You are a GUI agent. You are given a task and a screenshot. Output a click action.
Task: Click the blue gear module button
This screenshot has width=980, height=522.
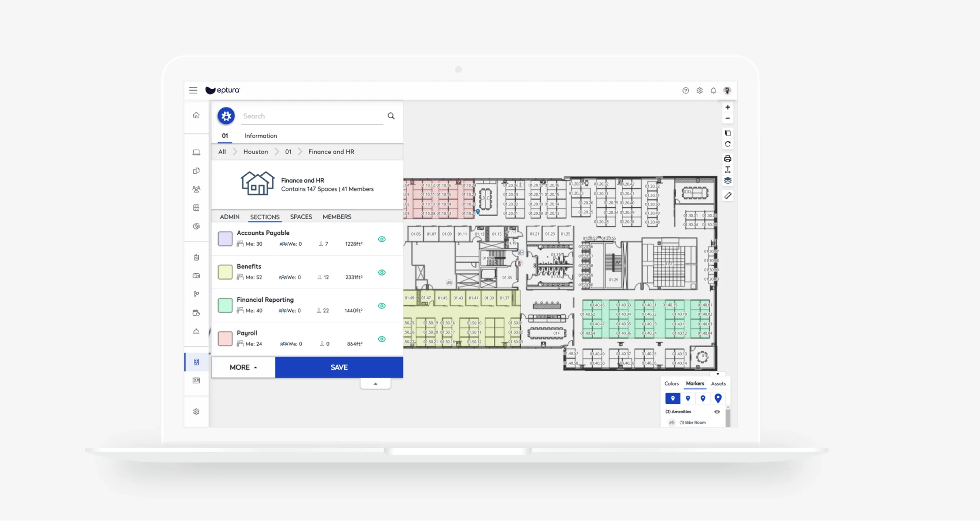226,116
